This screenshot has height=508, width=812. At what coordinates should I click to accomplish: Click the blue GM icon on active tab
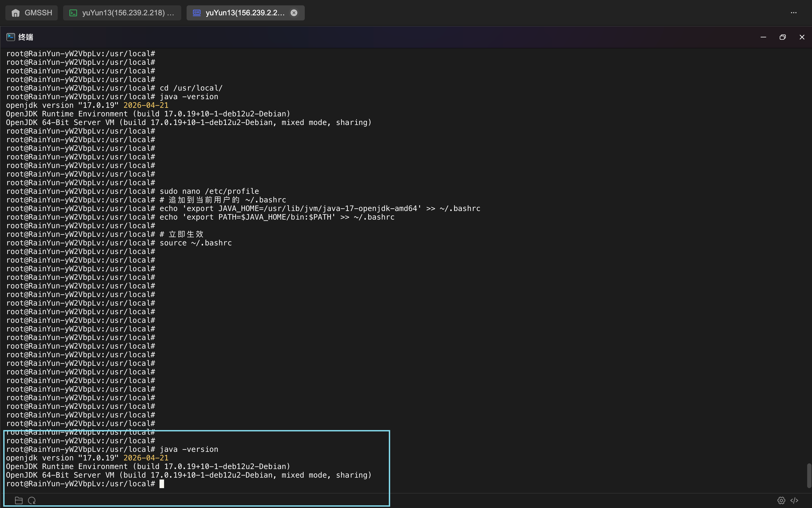pos(197,13)
